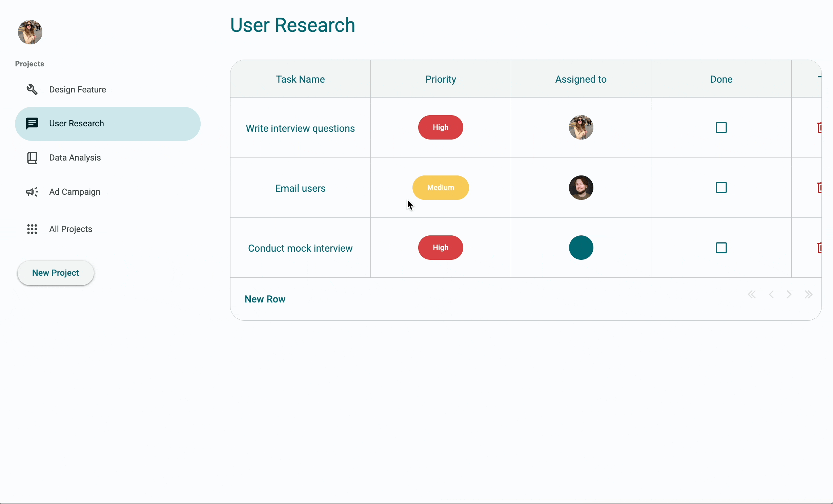Jump to the last table page

[809, 295]
